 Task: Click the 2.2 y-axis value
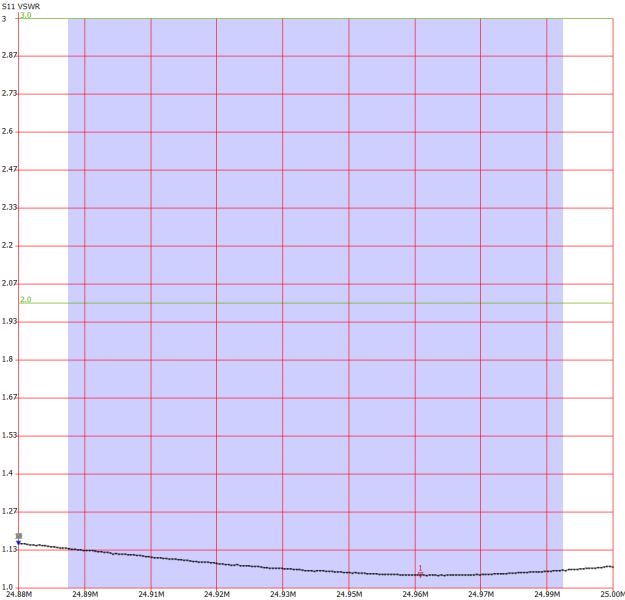pyautogui.click(x=7, y=245)
